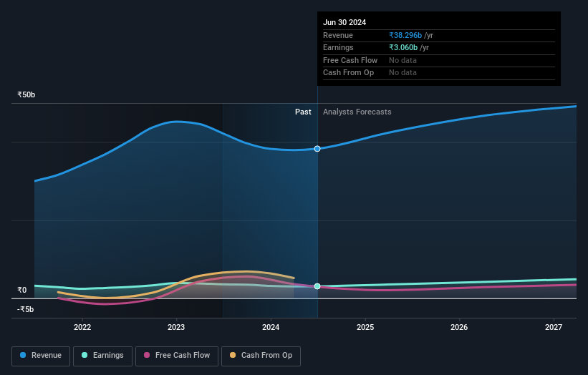
Task: Click the 2024 x-axis label
Action: (271, 327)
